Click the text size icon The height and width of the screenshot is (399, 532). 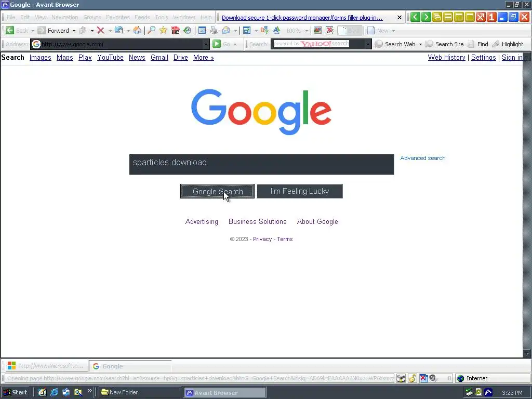(x=276, y=31)
